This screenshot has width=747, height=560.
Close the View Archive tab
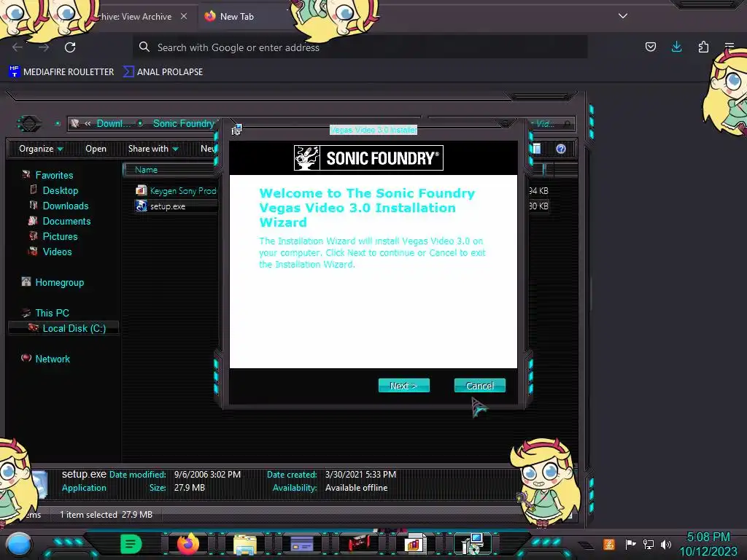[184, 16]
